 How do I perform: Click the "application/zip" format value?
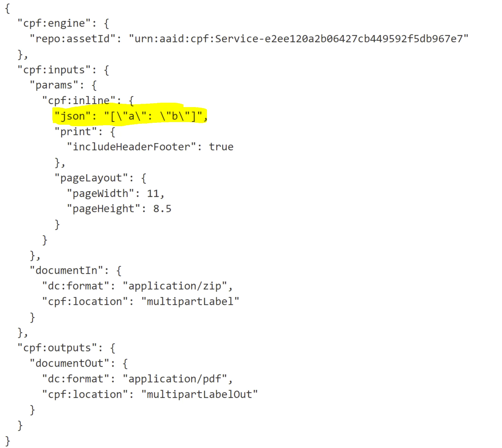click(x=175, y=286)
